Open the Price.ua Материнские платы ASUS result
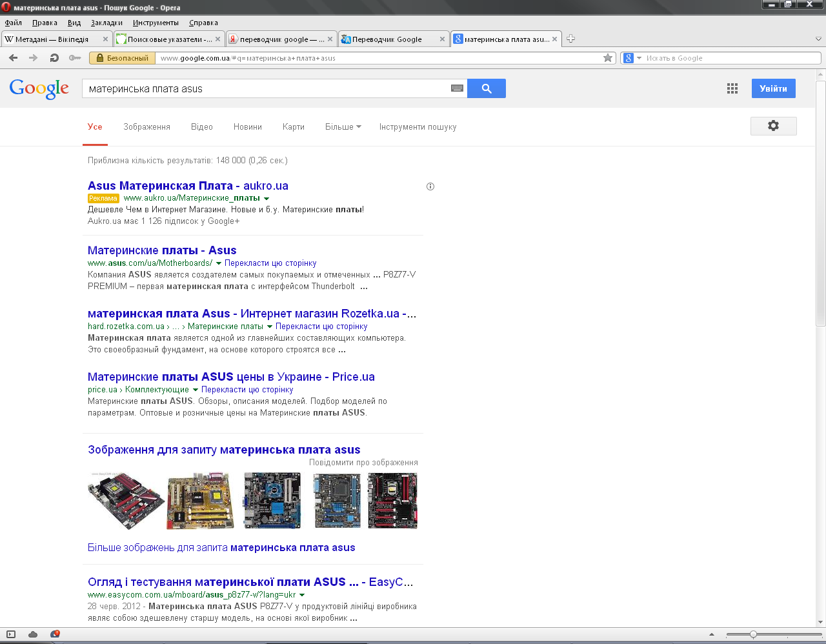The image size is (826, 644). 231,377
